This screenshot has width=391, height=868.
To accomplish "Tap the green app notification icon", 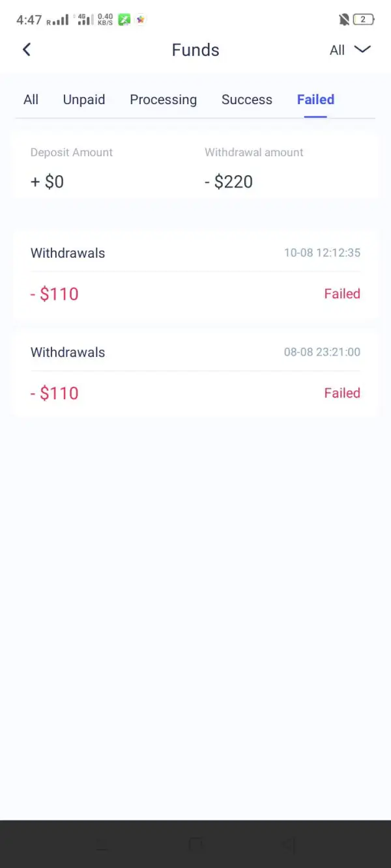I will pyautogui.click(x=124, y=20).
